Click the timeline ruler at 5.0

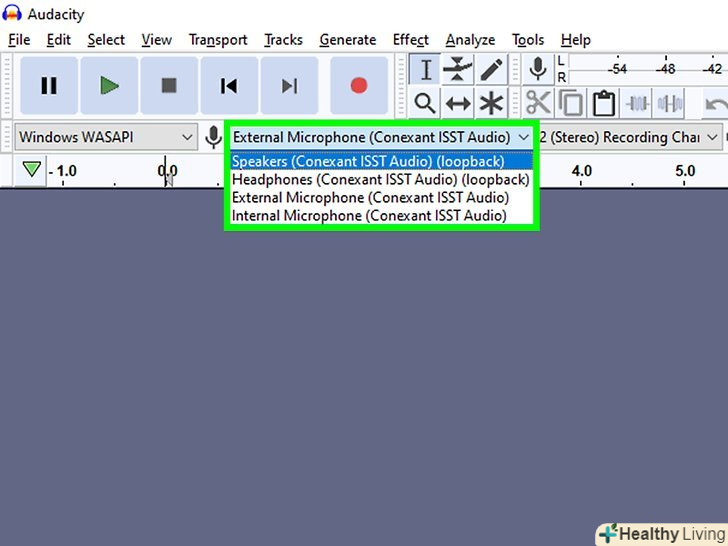point(685,171)
